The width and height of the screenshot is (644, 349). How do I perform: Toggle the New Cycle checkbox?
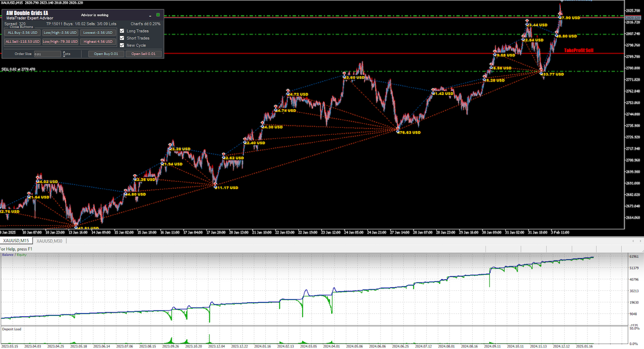pos(122,45)
